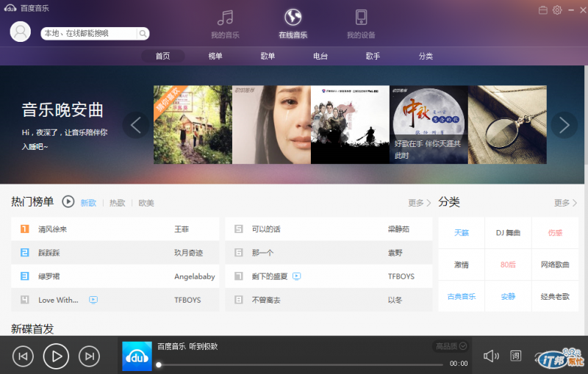Viewport: 588px width, 374px height.
Task: Open MV icon for Love With...
Action: pyautogui.click(x=93, y=300)
